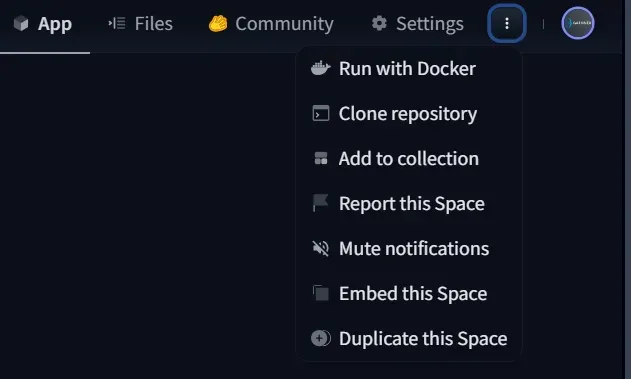Click the flag icon for reporting

click(x=321, y=203)
